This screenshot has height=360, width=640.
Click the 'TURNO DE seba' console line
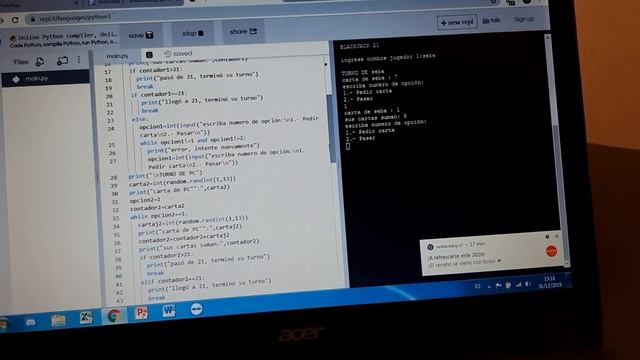tap(363, 72)
